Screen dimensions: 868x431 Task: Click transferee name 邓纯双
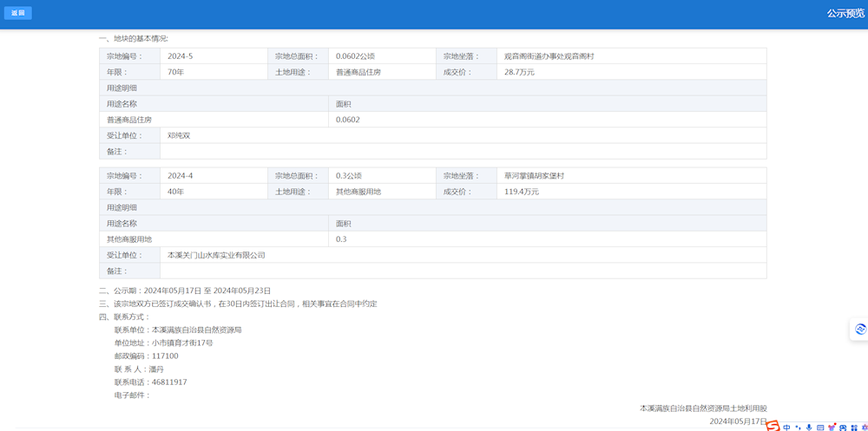click(179, 135)
